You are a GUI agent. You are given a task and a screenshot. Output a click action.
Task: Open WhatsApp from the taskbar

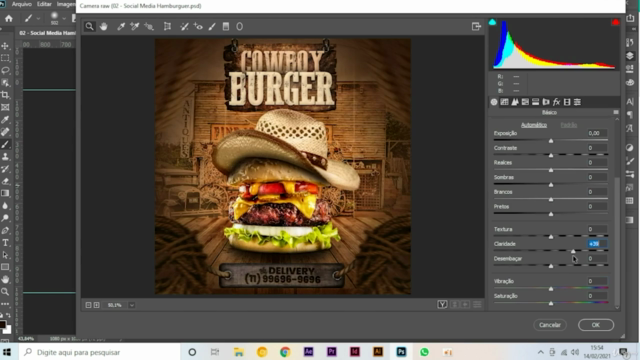point(424,352)
